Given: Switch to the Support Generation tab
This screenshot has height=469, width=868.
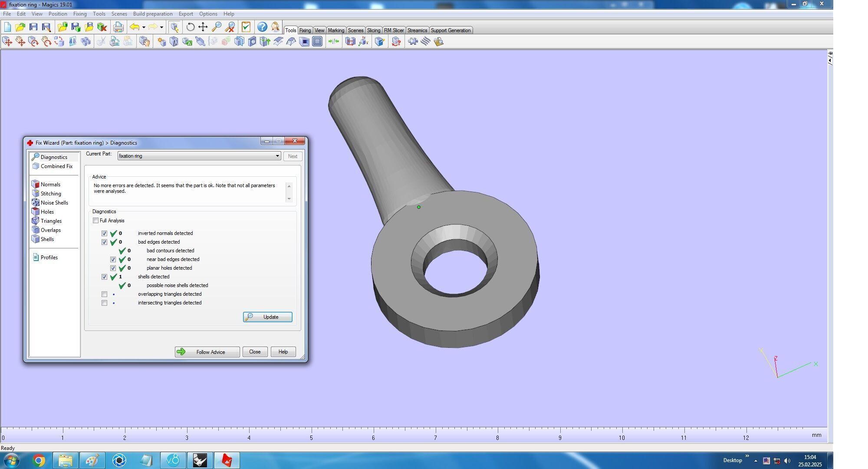Looking at the screenshot, I should click(x=450, y=30).
